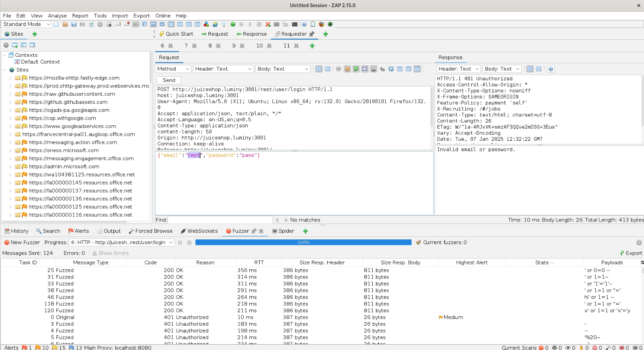Close the Fuzzer tab
The width and height of the screenshot is (644, 350).
[261, 231]
